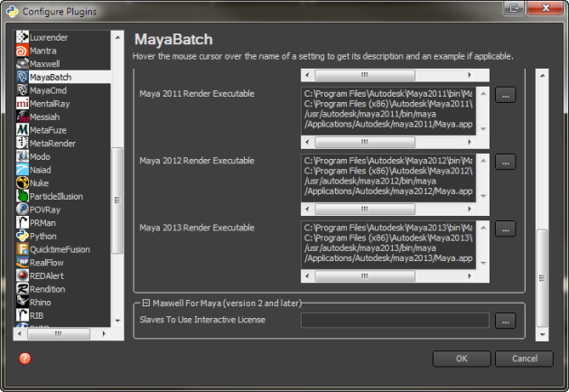Click Maya 2012 paths vertical scroll up arrow
Image resolution: width=569 pixels, height=392 pixels.
coord(483,160)
